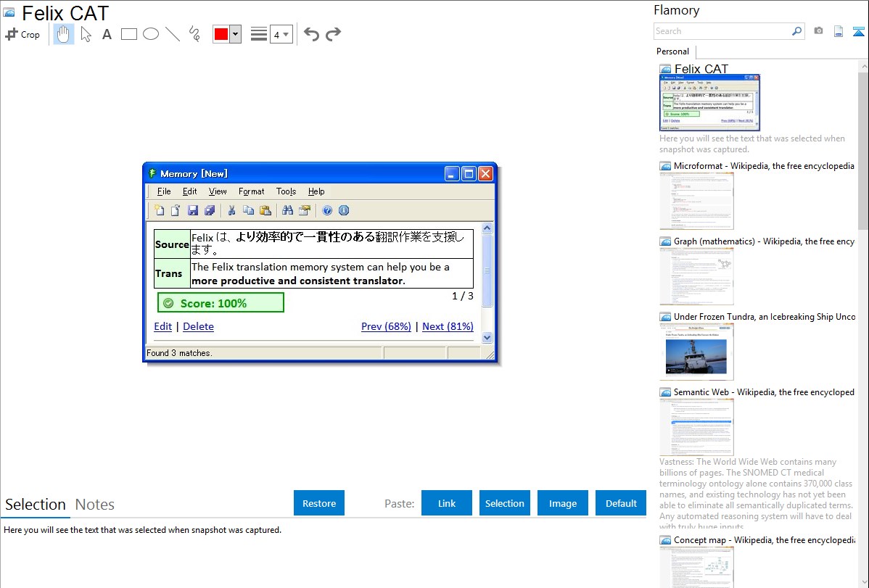Screen dimensions: 869x588
Task: Click the line thickness icon
Action: (x=259, y=34)
